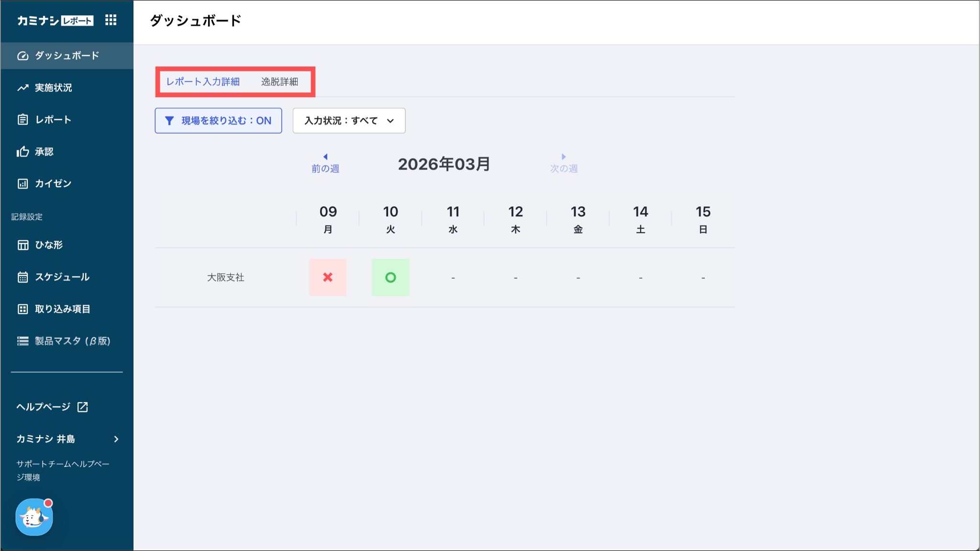Toggle 現場を絞り込む filter ON button
The width and height of the screenshot is (980, 551).
[x=218, y=121]
